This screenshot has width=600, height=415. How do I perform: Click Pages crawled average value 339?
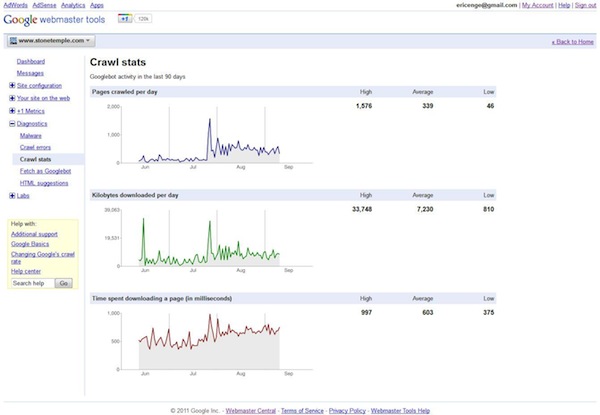pyautogui.click(x=427, y=106)
